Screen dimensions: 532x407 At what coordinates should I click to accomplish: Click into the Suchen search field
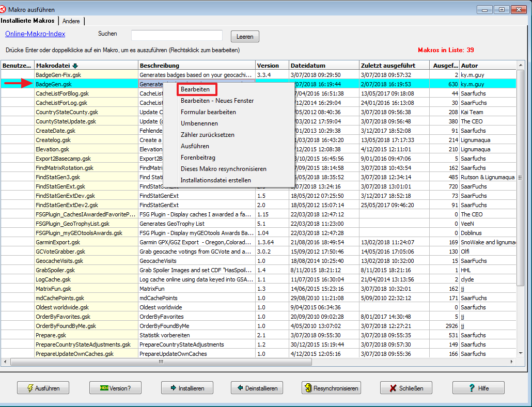tap(177, 36)
